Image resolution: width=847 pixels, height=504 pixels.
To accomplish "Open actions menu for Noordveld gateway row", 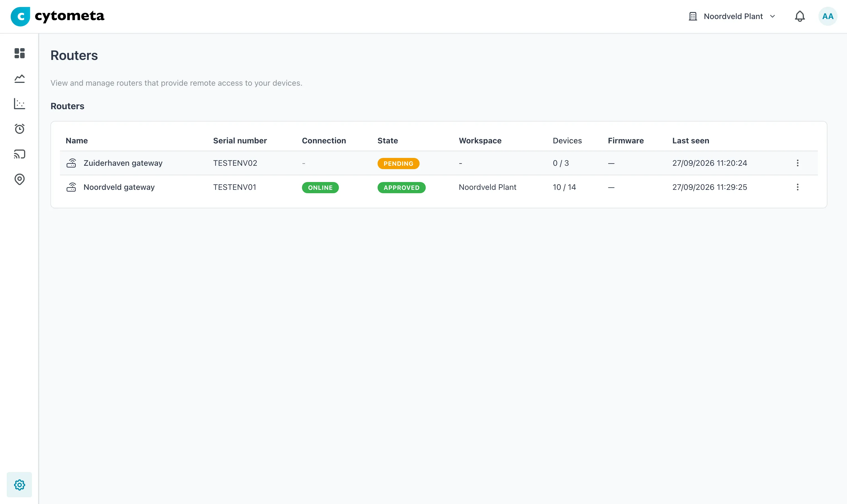I will (x=797, y=187).
